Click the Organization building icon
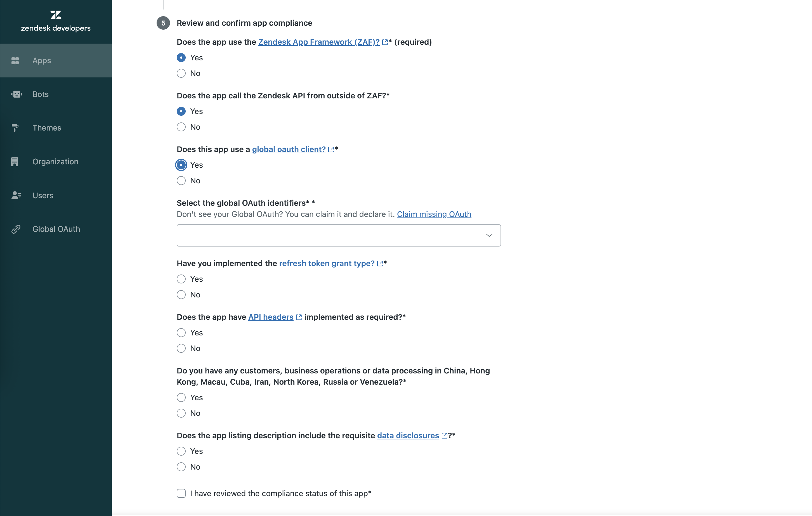The image size is (812, 516). click(15, 162)
